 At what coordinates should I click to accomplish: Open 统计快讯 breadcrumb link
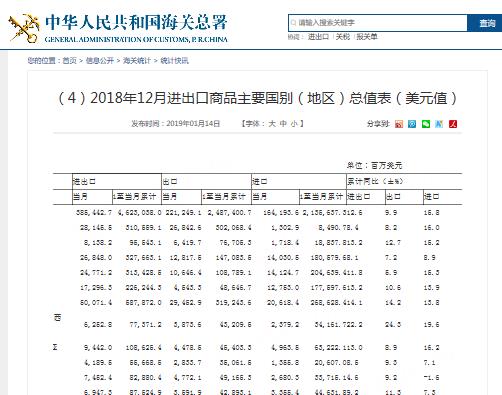(174, 61)
